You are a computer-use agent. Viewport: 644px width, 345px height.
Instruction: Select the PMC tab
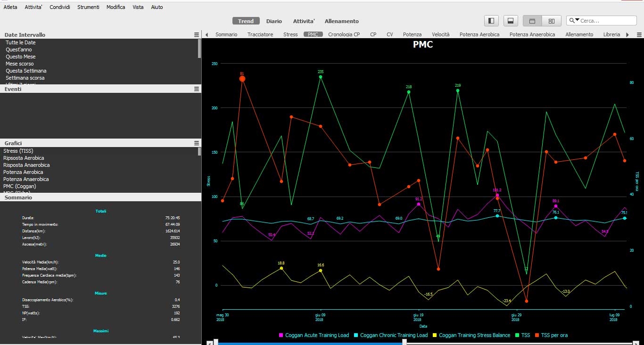pos(313,34)
